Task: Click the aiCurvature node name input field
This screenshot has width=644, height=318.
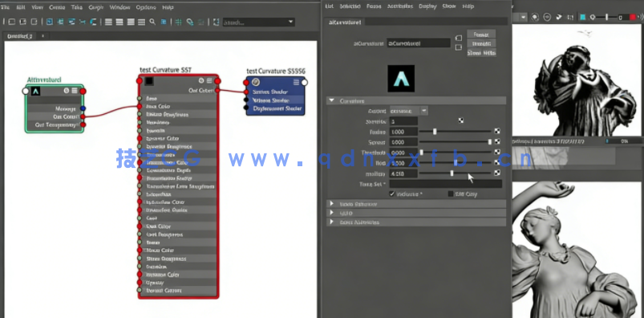Action: click(x=419, y=43)
